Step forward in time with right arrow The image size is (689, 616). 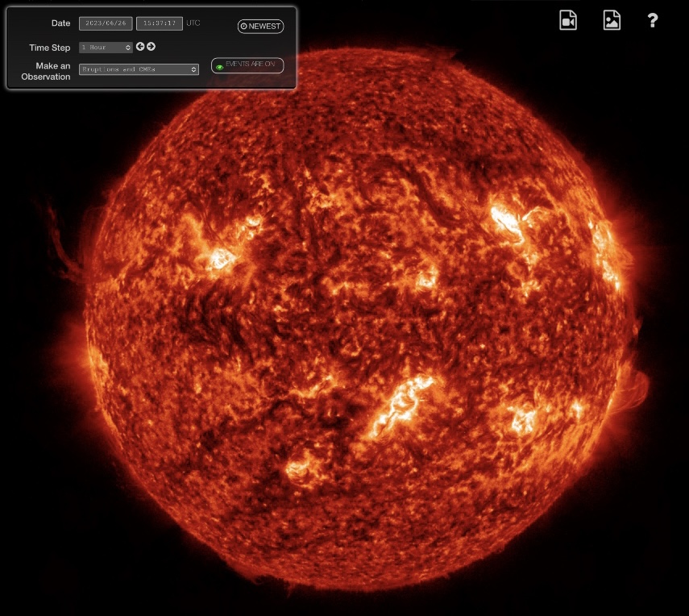coord(151,47)
